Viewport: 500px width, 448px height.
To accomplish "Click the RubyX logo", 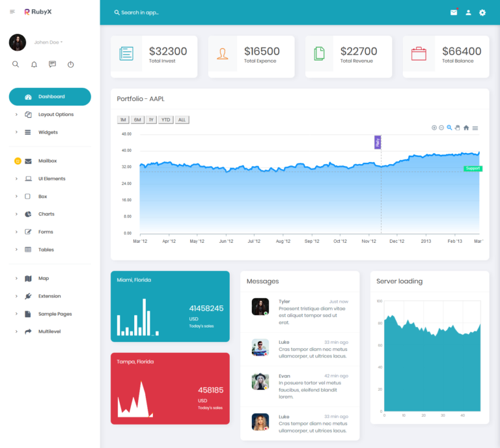I will coord(38,12).
